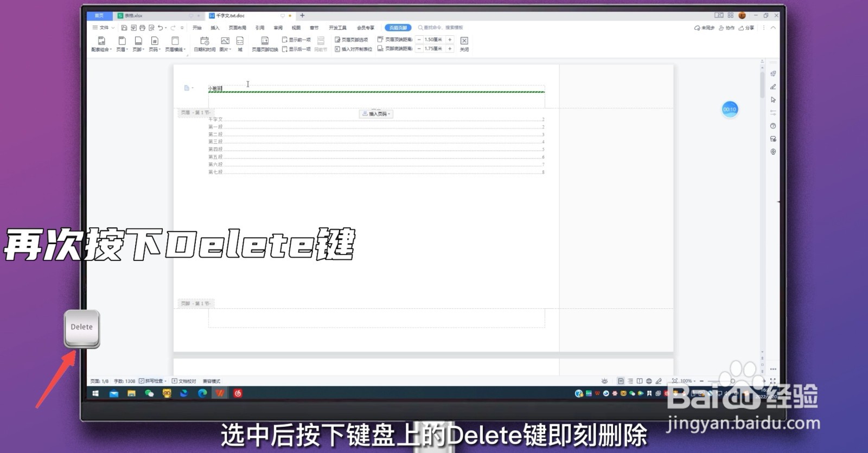The height and width of the screenshot is (453, 868).
Task: Click the zoom slider in the status bar
Action: (x=732, y=381)
